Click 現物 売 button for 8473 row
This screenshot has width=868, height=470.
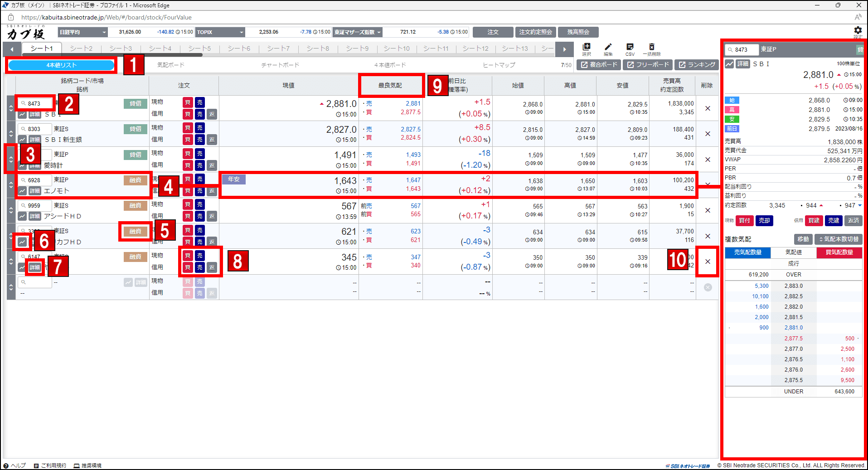pos(200,102)
